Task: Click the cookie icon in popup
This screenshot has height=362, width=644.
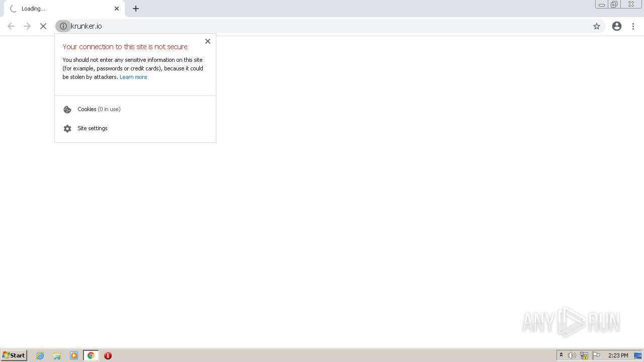Action: tap(67, 110)
